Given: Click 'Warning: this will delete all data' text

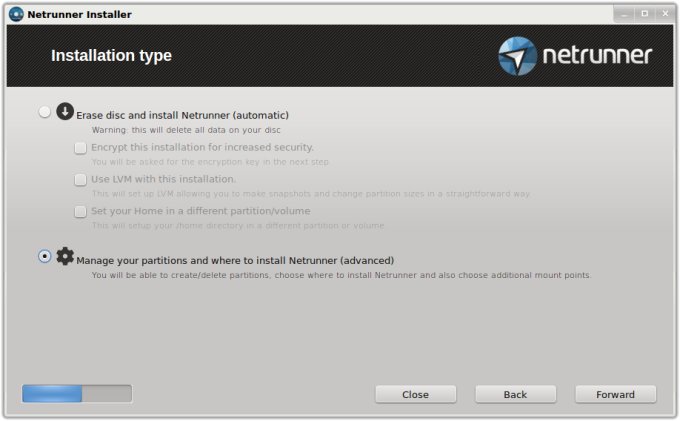Looking at the screenshot, I should coord(186,130).
